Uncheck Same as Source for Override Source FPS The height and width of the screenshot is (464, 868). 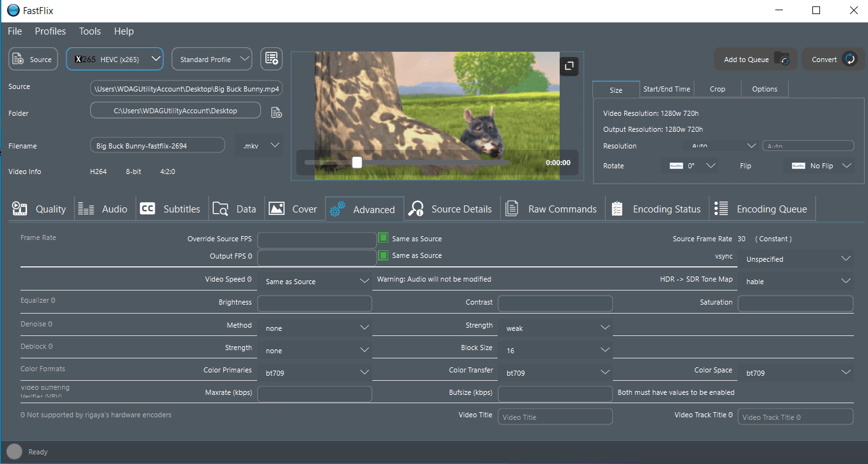[383, 239]
